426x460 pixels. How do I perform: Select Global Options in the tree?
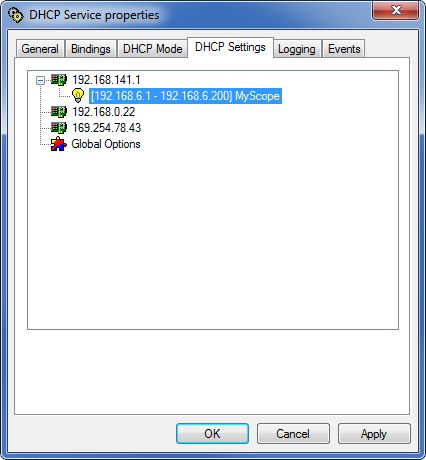[106, 144]
